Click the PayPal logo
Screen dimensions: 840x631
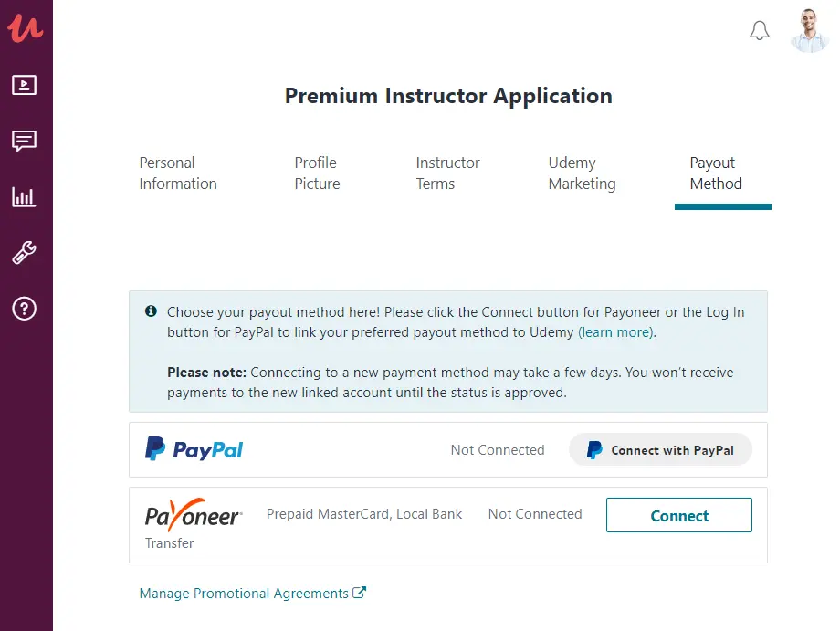point(194,449)
